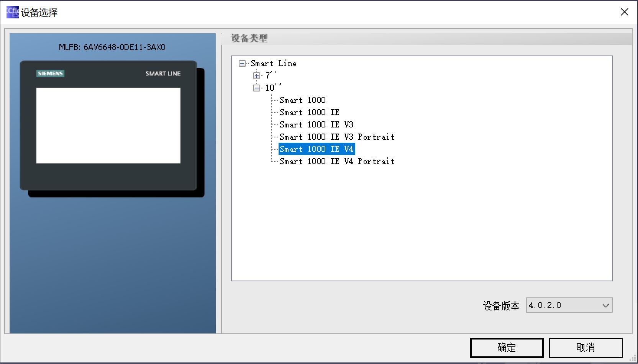Collapse the 10'' device group
This screenshot has height=364, width=638.
[257, 88]
